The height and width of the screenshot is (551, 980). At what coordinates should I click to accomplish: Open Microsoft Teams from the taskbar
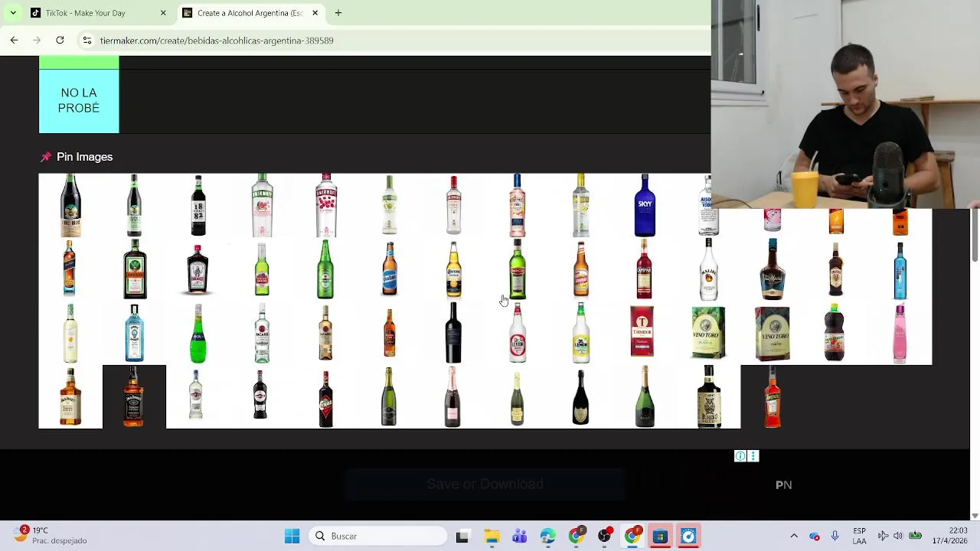519,536
